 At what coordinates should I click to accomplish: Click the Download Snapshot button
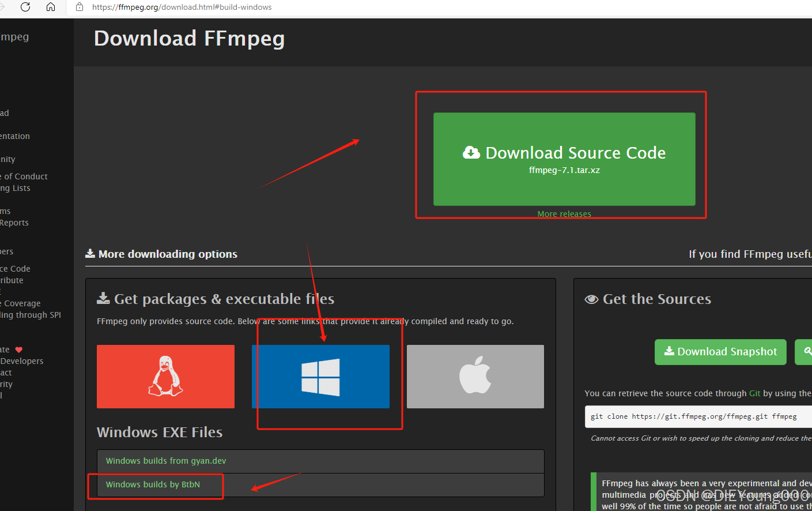tap(720, 352)
